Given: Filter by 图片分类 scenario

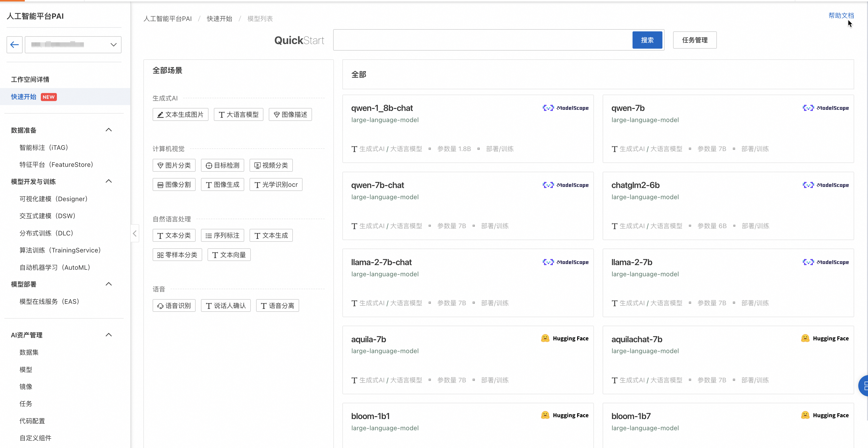Looking at the screenshot, I should pyautogui.click(x=174, y=166).
